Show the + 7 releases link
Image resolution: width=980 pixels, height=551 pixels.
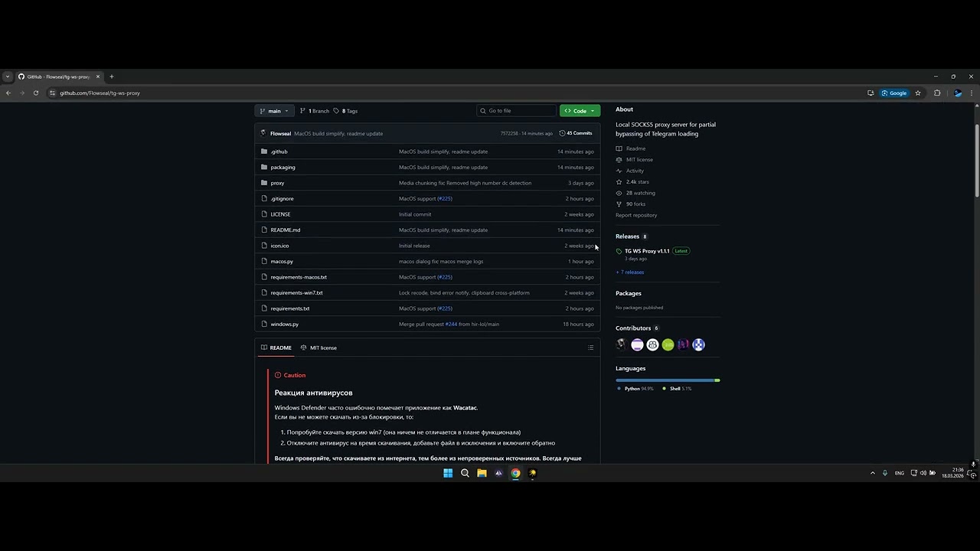(630, 272)
